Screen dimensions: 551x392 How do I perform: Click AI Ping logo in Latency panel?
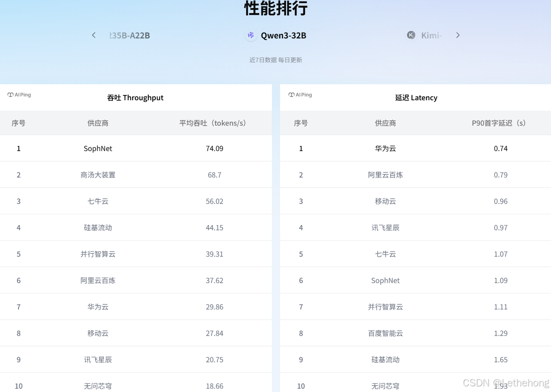(300, 95)
